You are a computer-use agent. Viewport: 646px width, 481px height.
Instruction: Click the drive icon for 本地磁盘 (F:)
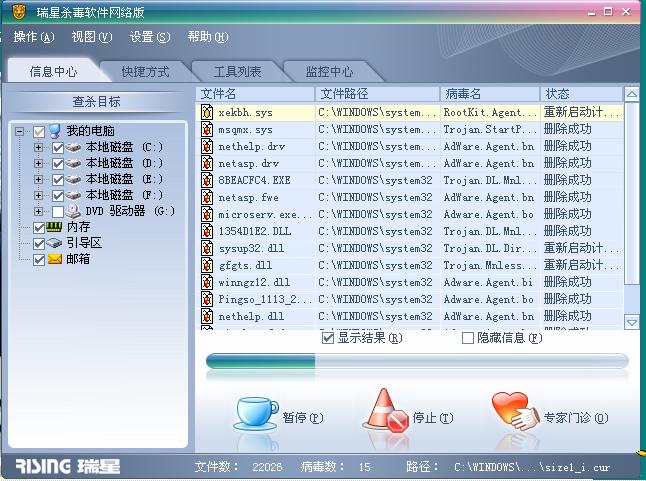tap(73, 195)
